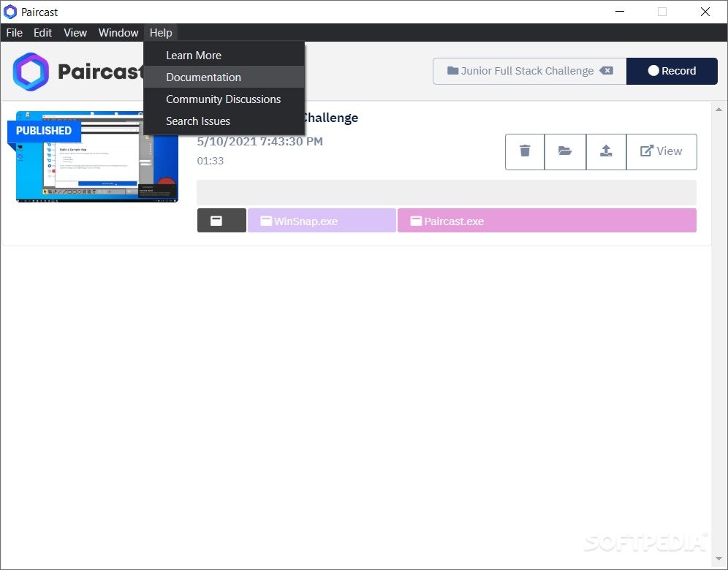The width and height of the screenshot is (728, 570).
Task: Select the dark window segment in timeline
Action: click(x=221, y=221)
